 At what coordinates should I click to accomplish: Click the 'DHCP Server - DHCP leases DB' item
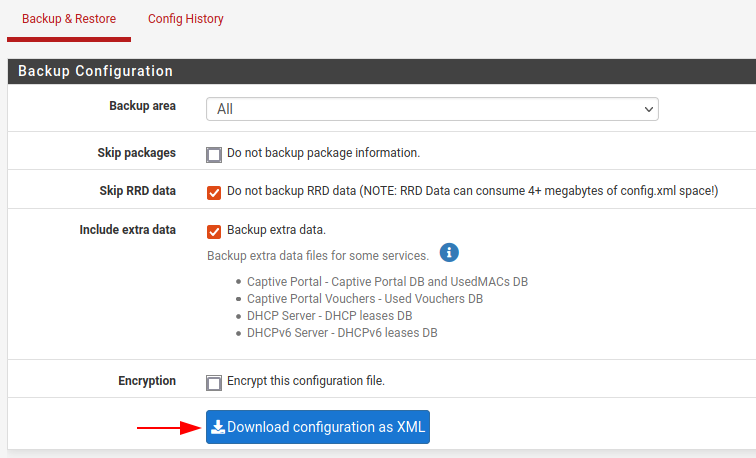click(x=330, y=316)
